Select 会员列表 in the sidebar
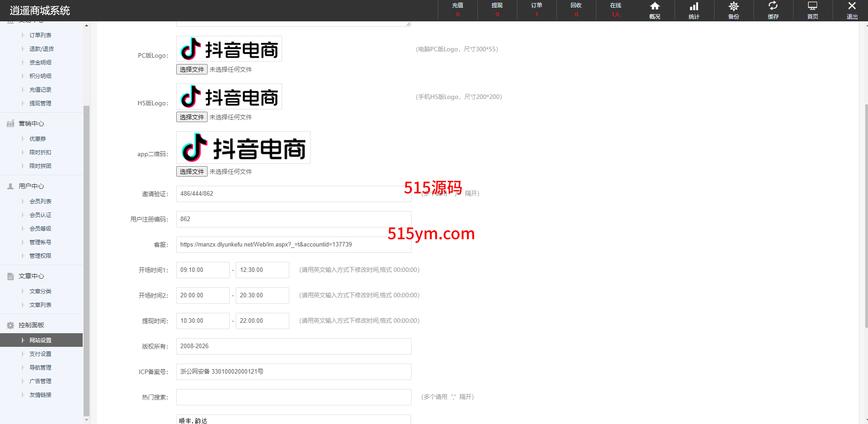The image size is (868, 424). pyautogui.click(x=40, y=202)
